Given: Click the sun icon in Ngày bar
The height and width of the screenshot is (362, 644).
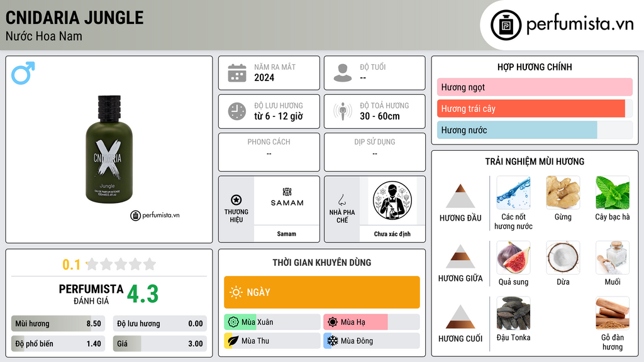Looking at the screenshot, I should (236, 292).
